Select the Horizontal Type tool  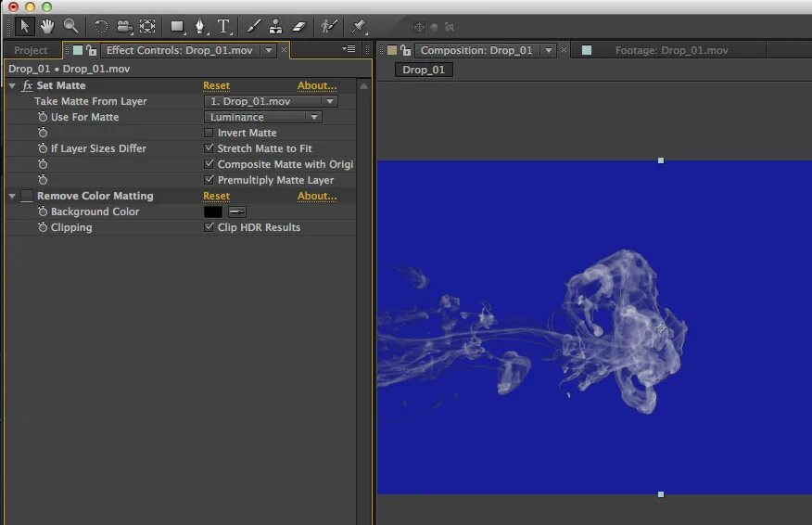point(223,26)
